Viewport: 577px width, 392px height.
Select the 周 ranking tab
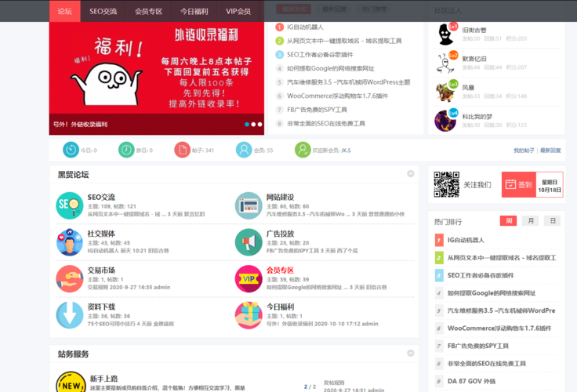click(x=508, y=221)
